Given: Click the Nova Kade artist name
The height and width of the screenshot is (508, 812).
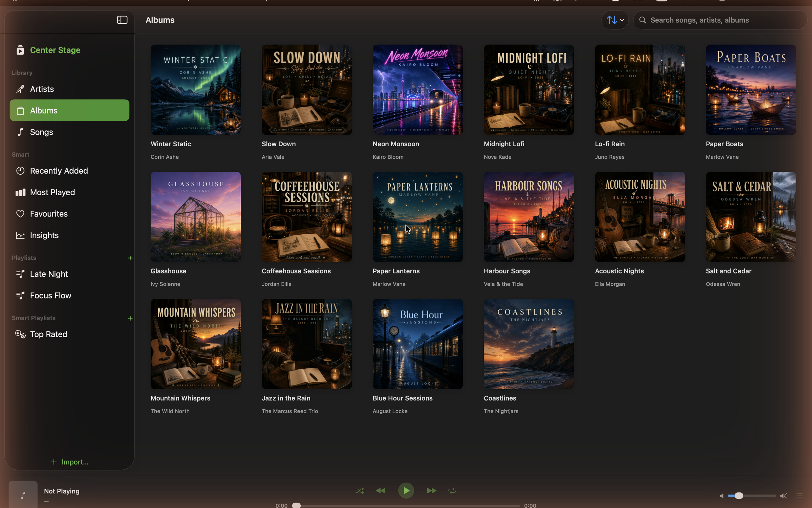Looking at the screenshot, I should pos(498,157).
